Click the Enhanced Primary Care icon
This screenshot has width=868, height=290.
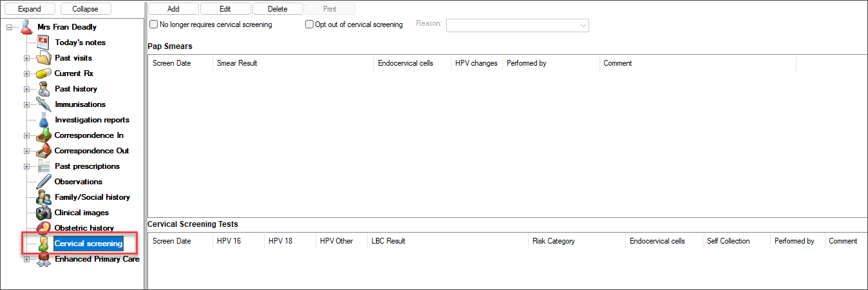43,259
